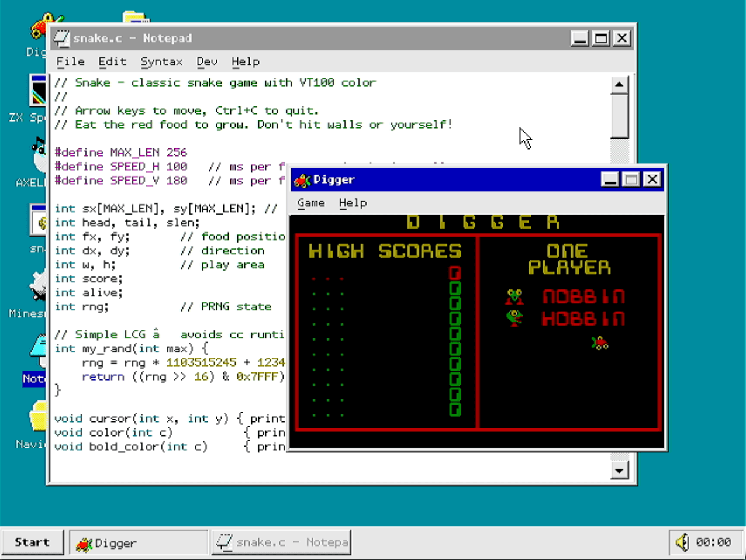Open the Syntax menu in Notepad
The height and width of the screenshot is (560, 746).
(x=161, y=61)
